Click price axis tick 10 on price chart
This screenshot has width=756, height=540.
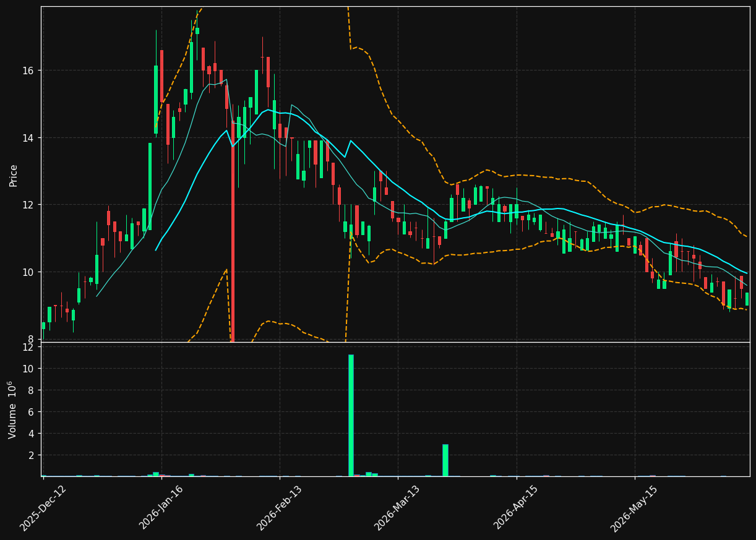(x=30, y=272)
